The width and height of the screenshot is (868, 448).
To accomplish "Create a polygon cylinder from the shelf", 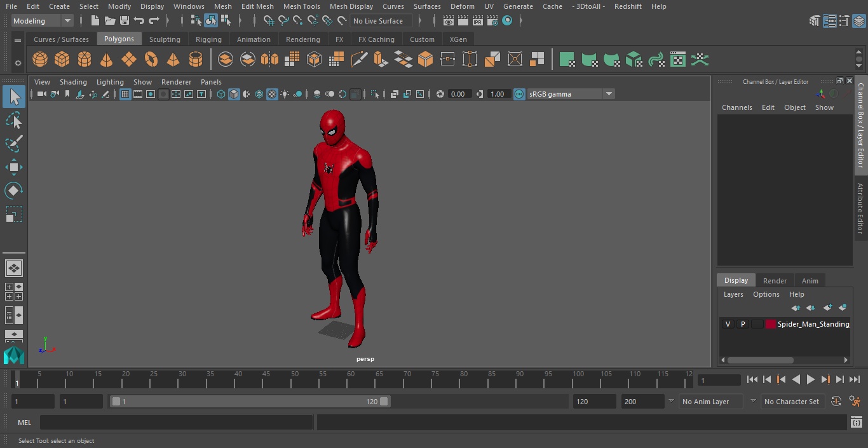I will point(85,60).
